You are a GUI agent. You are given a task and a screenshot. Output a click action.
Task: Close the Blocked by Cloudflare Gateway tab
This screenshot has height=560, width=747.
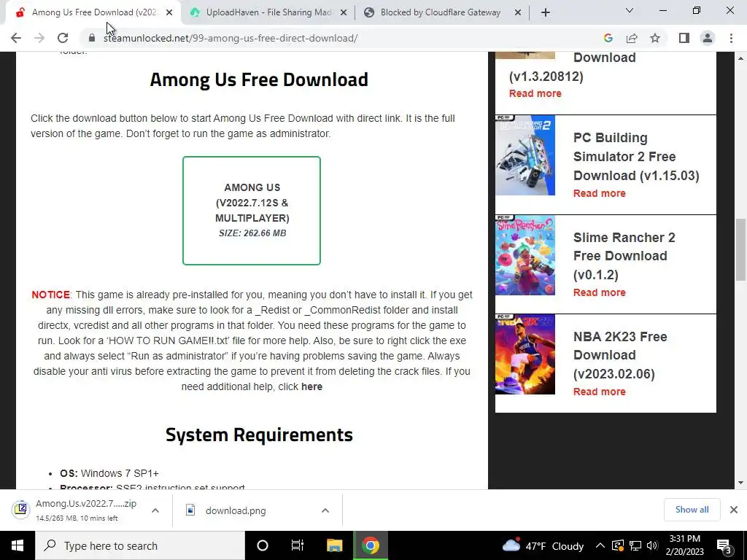518,13
